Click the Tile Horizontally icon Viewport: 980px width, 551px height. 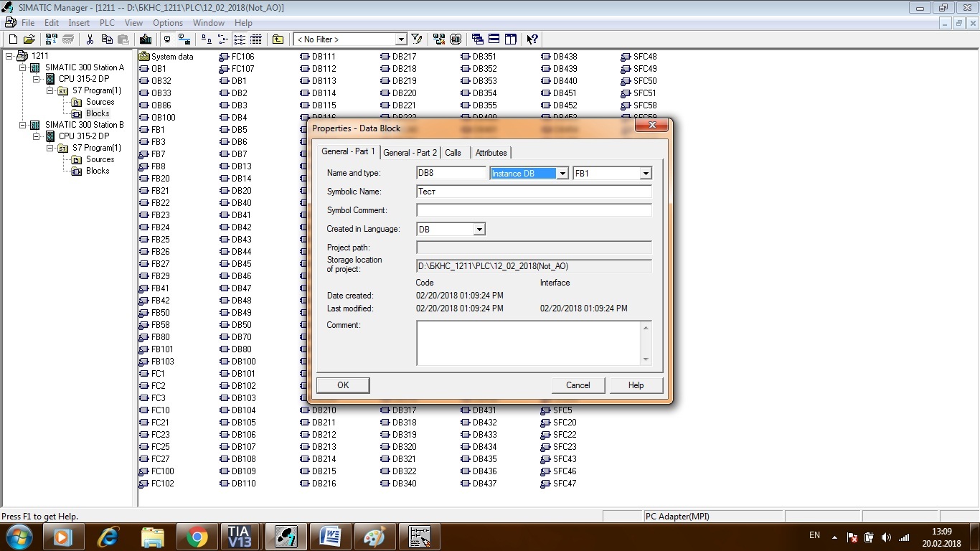(494, 39)
